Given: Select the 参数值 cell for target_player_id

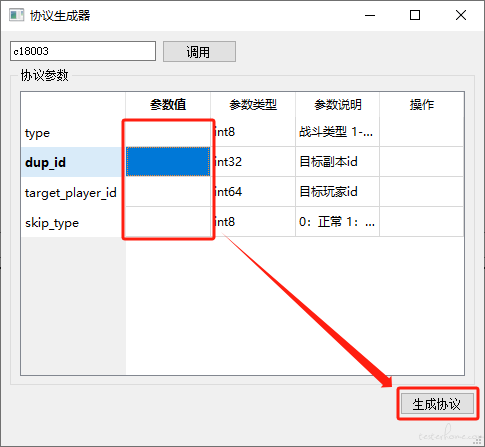Looking at the screenshot, I should (x=168, y=192).
